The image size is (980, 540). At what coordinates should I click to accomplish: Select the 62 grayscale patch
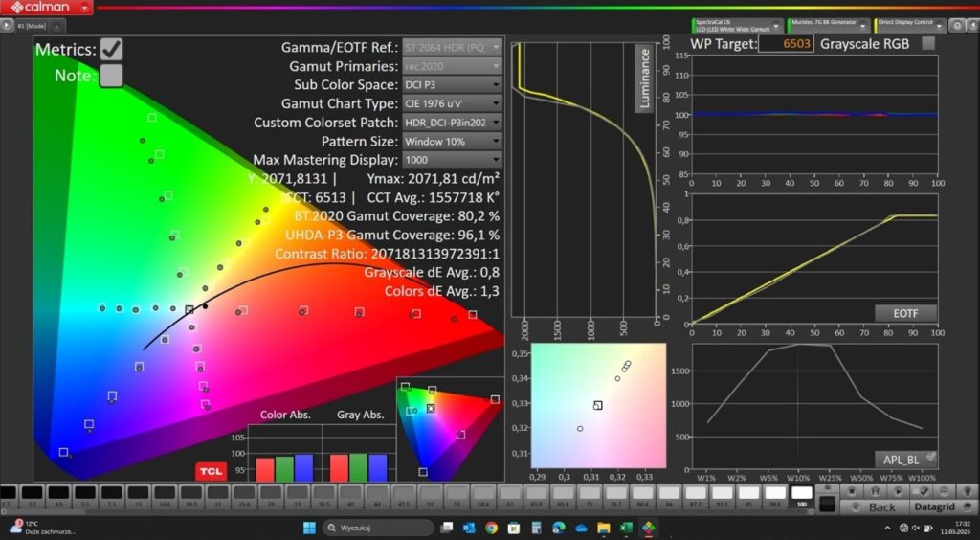[509, 496]
